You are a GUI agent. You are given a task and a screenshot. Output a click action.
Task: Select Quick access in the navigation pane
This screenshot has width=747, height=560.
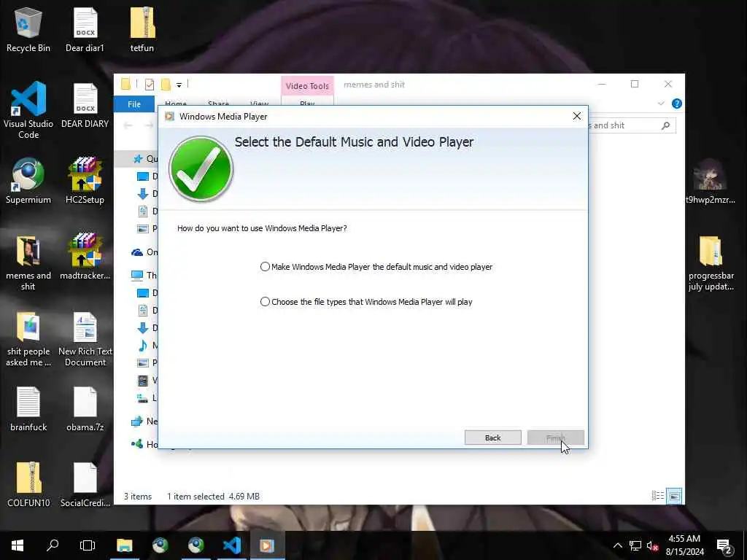[x=145, y=158]
